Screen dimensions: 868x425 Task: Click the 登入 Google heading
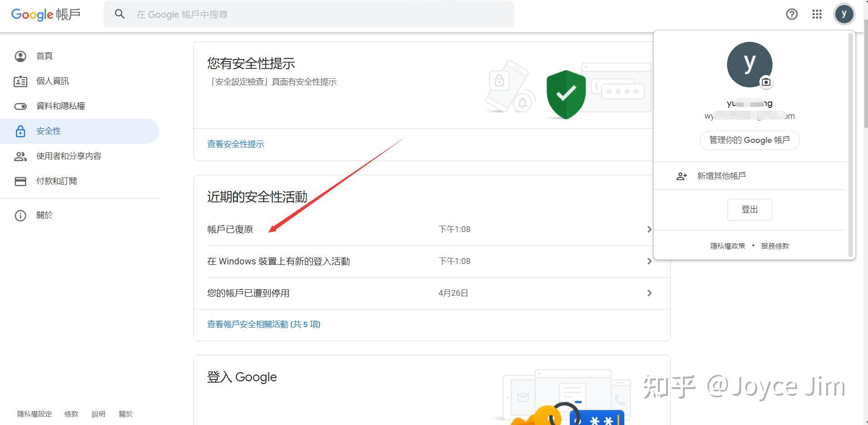pyautogui.click(x=242, y=377)
